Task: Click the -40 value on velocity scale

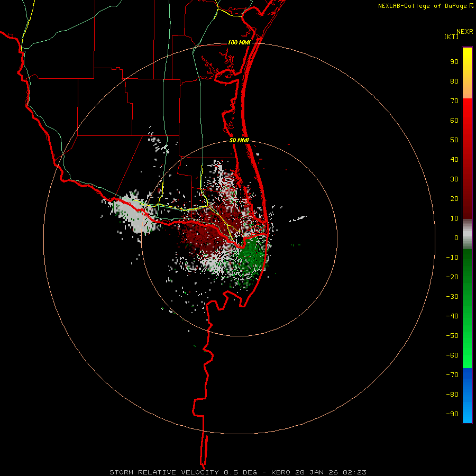Action: coord(452,316)
